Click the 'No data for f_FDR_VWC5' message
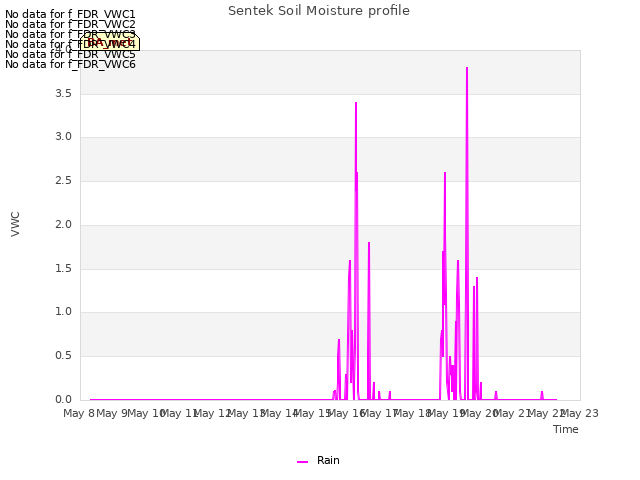Viewport: 640px width, 480px height. pyautogui.click(x=70, y=54)
